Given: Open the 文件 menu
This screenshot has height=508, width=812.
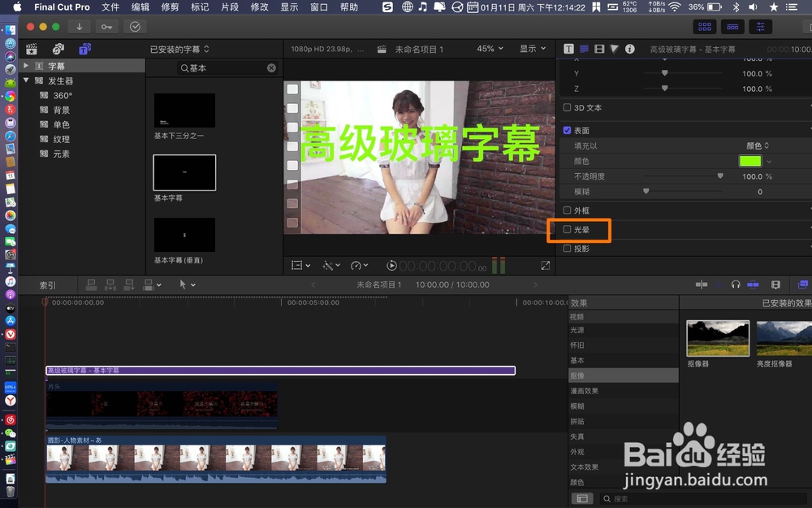Looking at the screenshot, I should pos(110,7).
